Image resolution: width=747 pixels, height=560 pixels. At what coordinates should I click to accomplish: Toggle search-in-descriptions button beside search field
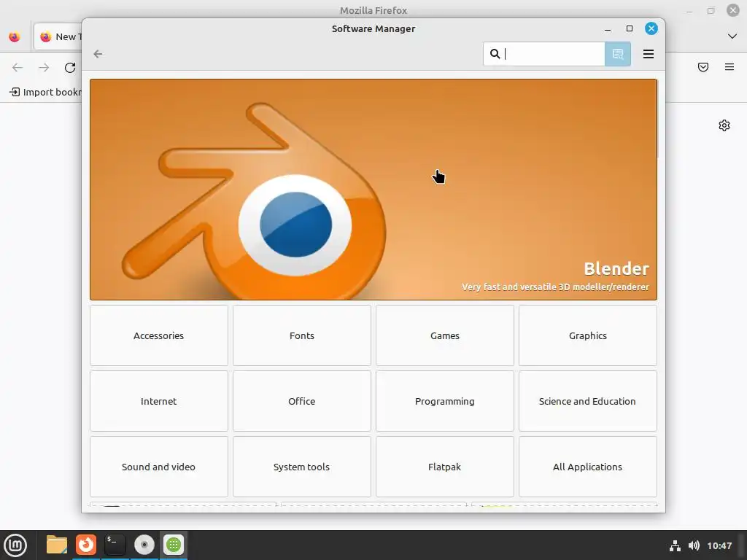coord(617,54)
